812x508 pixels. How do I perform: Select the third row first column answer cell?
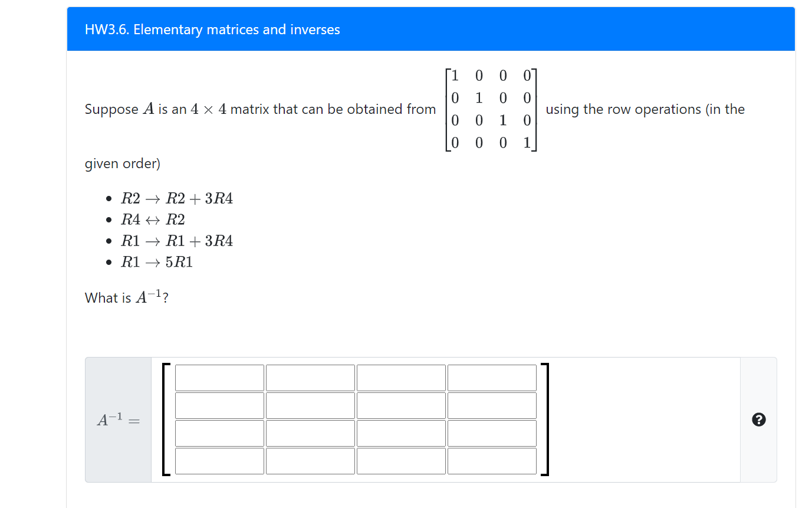[x=219, y=432]
